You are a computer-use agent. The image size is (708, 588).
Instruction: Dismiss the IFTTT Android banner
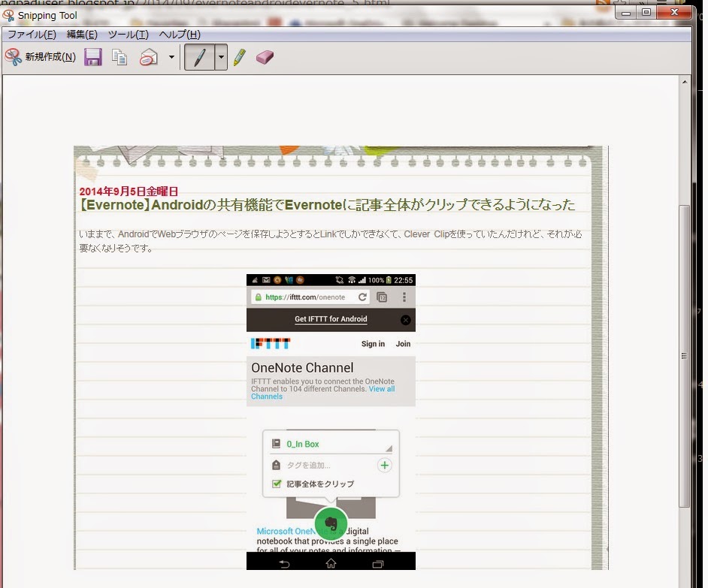tap(405, 320)
